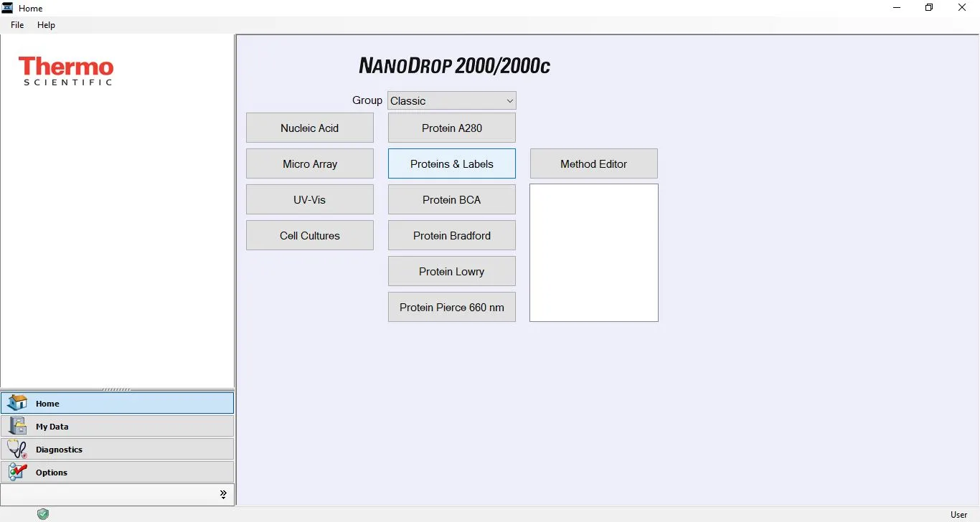Open the Group dropdown showing Classic

click(451, 101)
